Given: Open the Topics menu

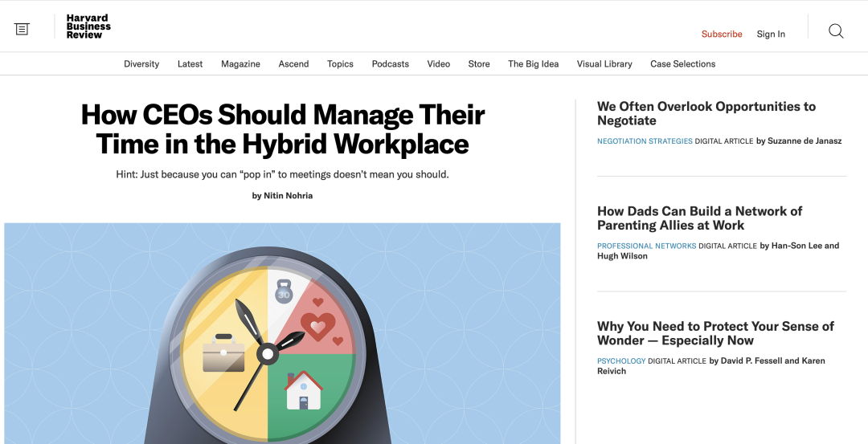Looking at the screenshot, I should [x=340, y=63].
